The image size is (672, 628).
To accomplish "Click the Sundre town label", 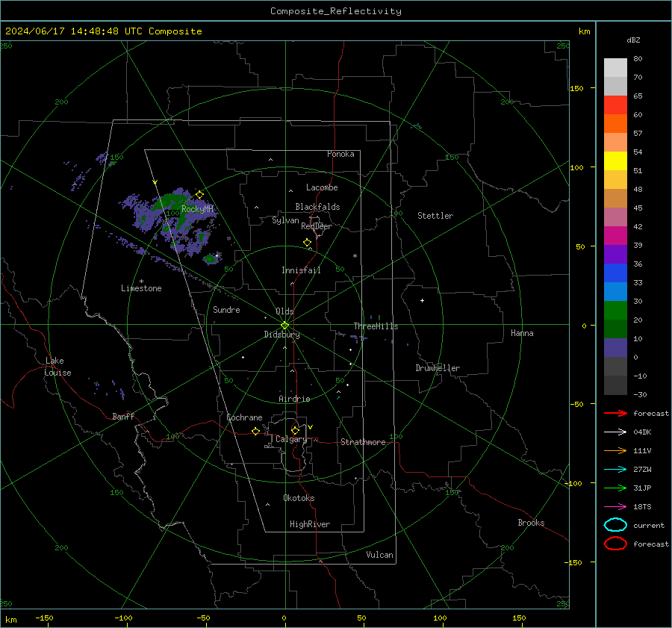I will click(x=226, y=310).
